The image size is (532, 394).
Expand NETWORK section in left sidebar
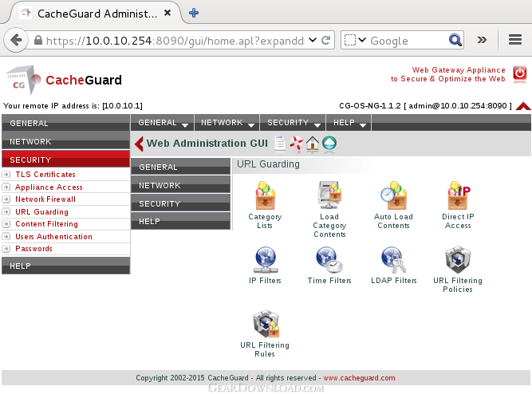(x=66, y=141)
